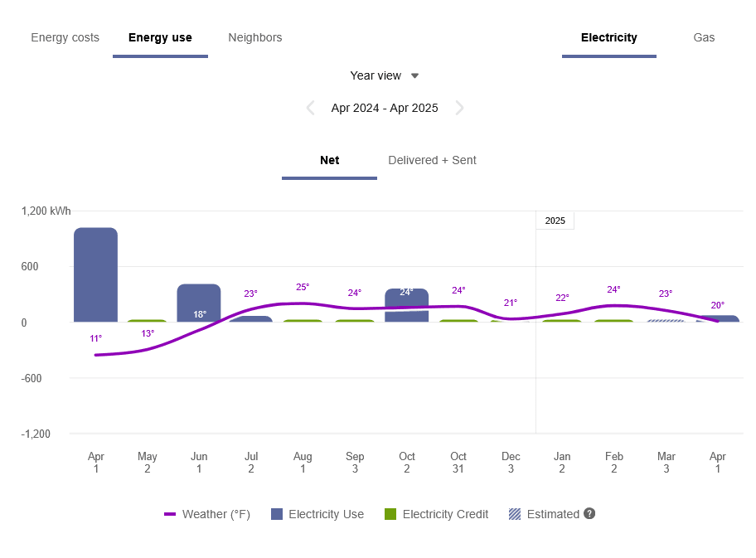Click the next period chevron arrow

(459, 108)
